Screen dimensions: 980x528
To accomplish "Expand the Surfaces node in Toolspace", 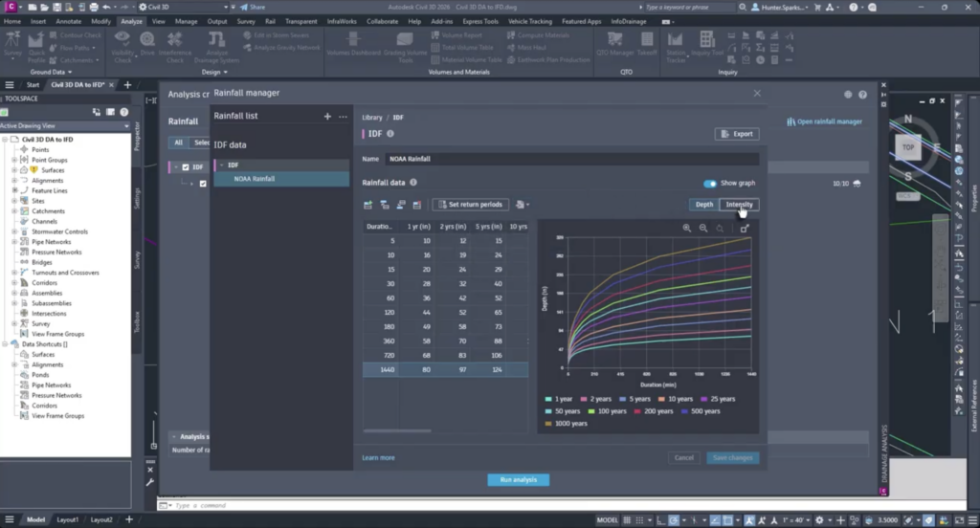I will coord(14,170).
